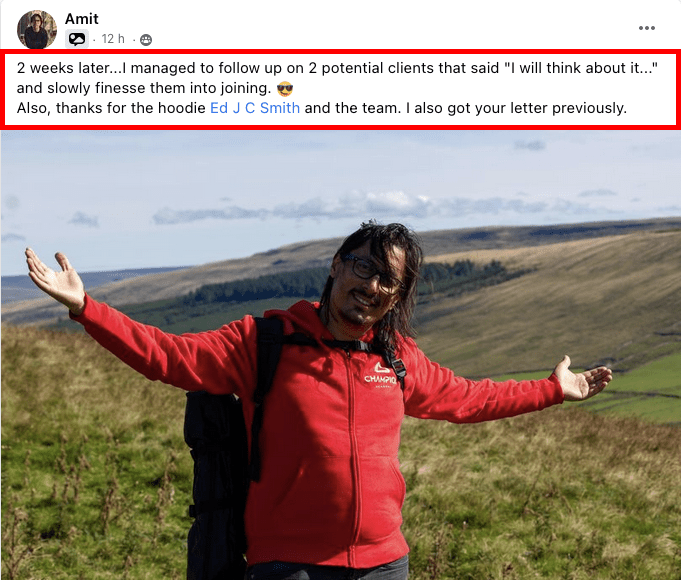
Task: Click the sentence "and slowly finesse them into joining"
Action: click(143, 88)
